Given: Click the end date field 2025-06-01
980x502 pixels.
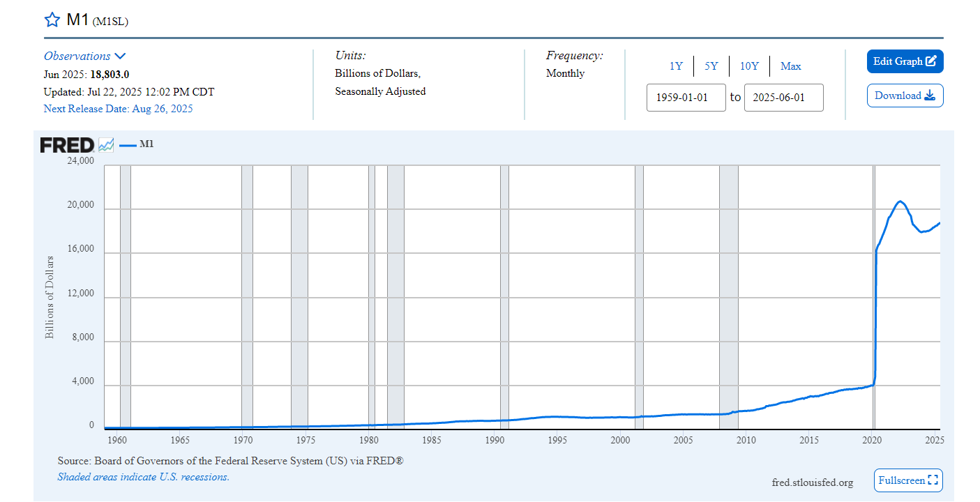Looking at the screenshot, I should [x=784, y=98].
